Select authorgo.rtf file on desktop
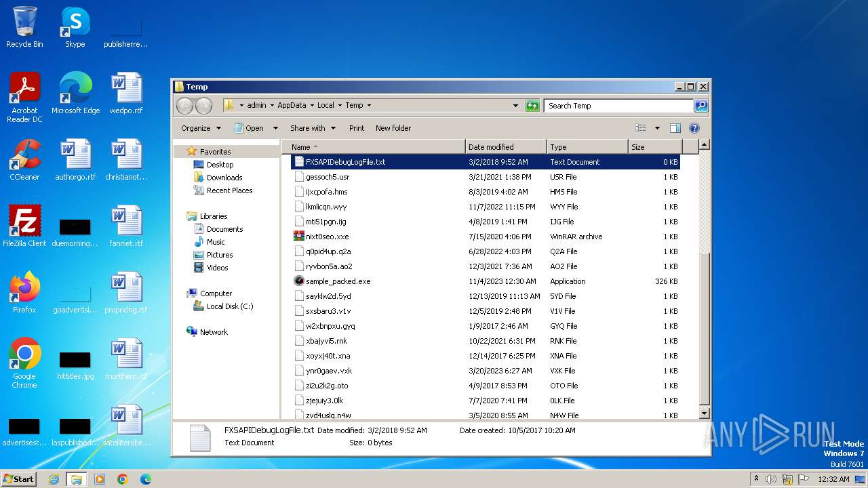The height and width of the screenshot is (488, 868). point(75,160)
